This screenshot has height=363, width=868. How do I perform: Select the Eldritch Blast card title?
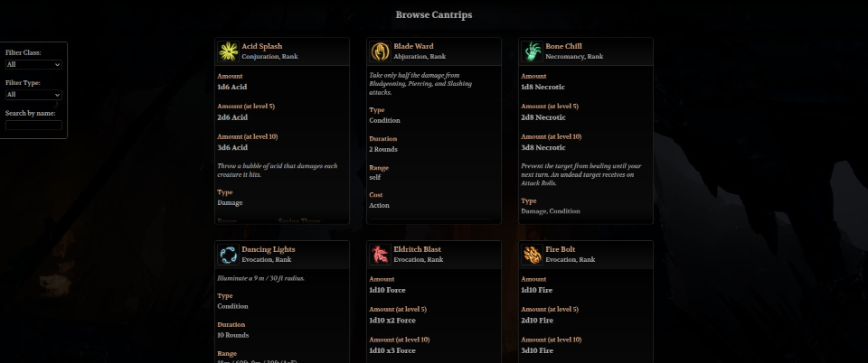[x=418, y=250]
